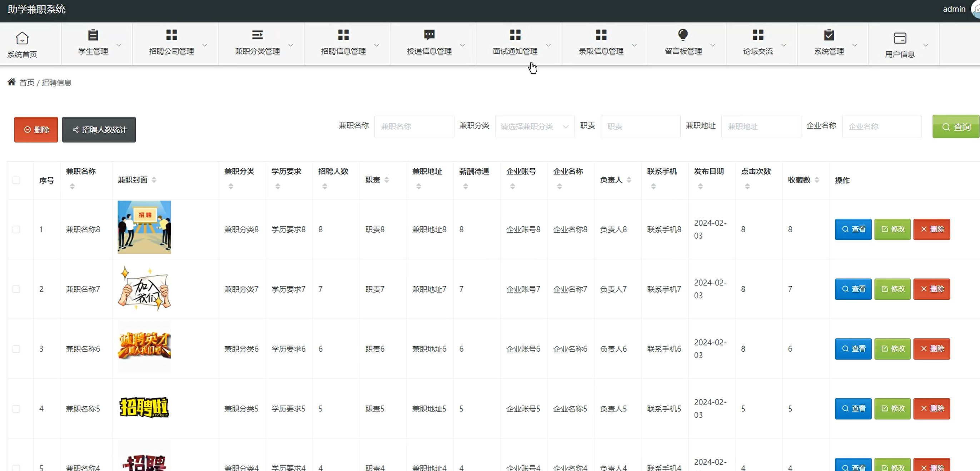Sort by 薪酬待遇 column arrows

click(466, 187)
